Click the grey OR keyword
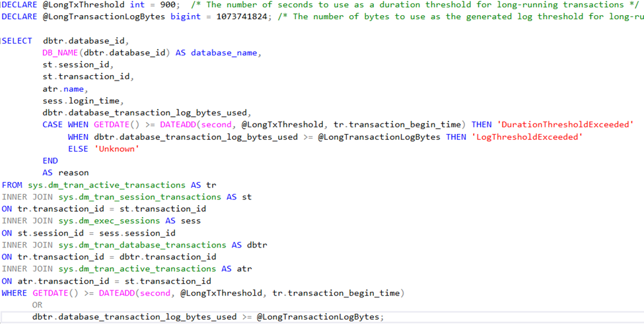644x328 pixels. pos(38,305)
